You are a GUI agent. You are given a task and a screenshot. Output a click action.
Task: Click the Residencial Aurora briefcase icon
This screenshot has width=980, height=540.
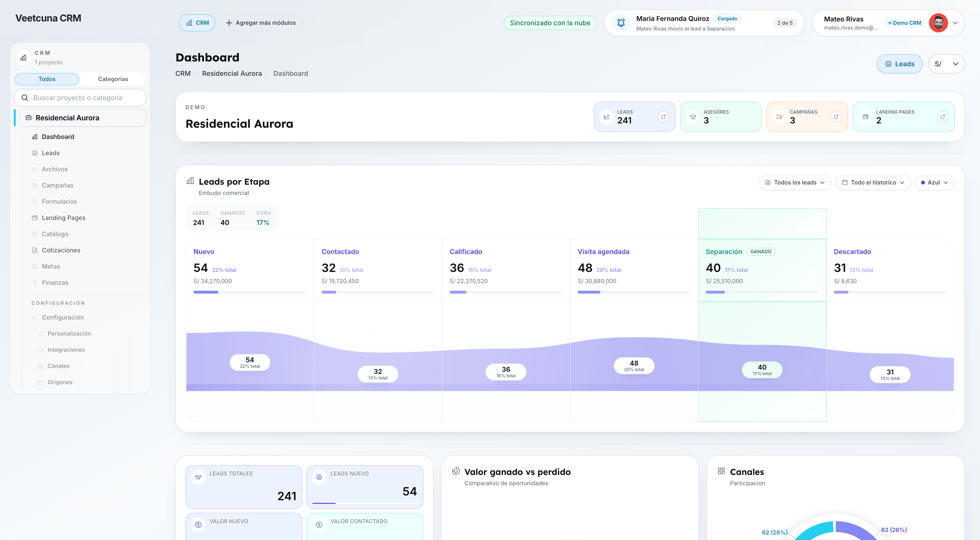29,118
